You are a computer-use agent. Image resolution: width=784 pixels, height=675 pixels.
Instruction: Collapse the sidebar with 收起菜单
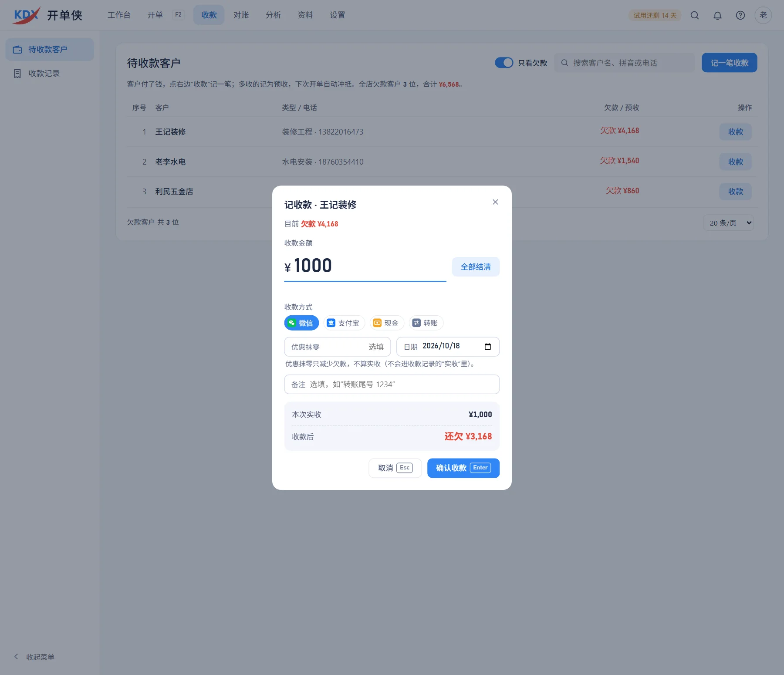tap(34, 657)
